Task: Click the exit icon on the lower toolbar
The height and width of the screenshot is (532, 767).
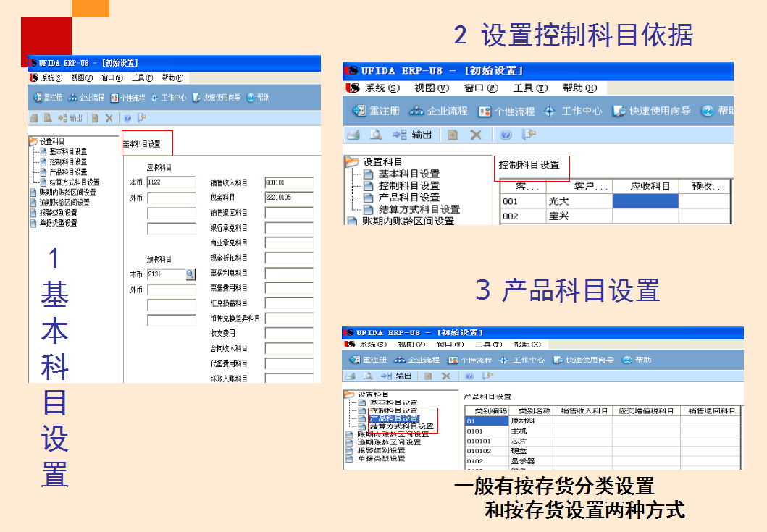Action: point(141,117)
